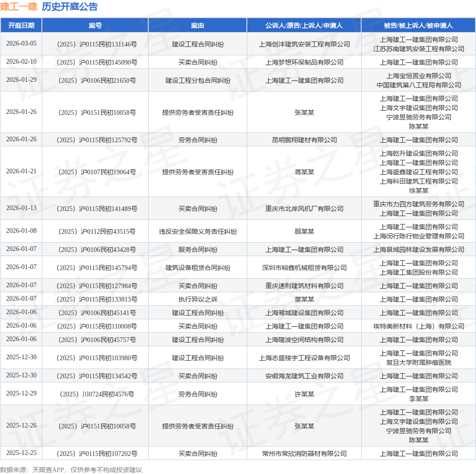Click plaintiff 蒋某某
The height and width of the screenshot is (474, 476).
(304, 172)
